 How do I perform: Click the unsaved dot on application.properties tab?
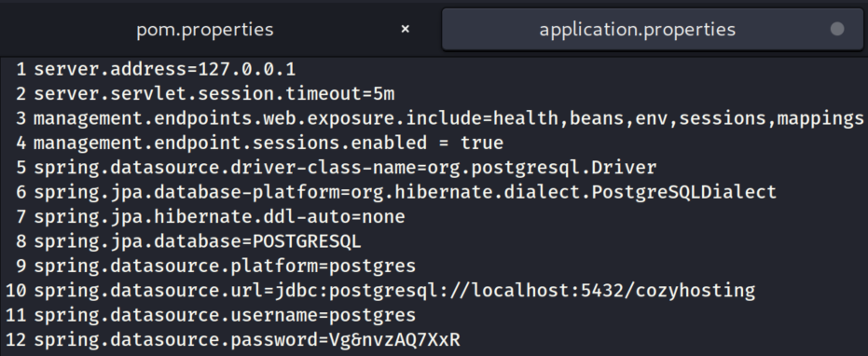pyautogui.click(x=837, y=29)
